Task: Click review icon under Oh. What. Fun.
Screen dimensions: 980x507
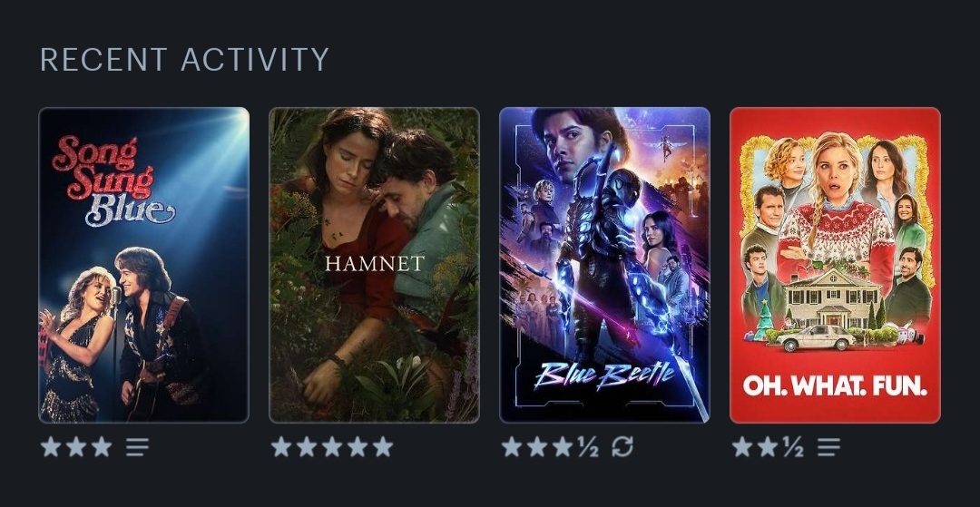Action: 828,447
